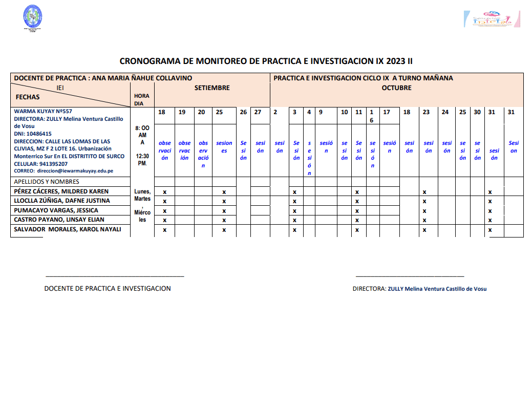Select student name CASTRO PAYANO, LINSAY ELIAN
Image resolution: width=532 pixels, height=410 pixels.
59,220
